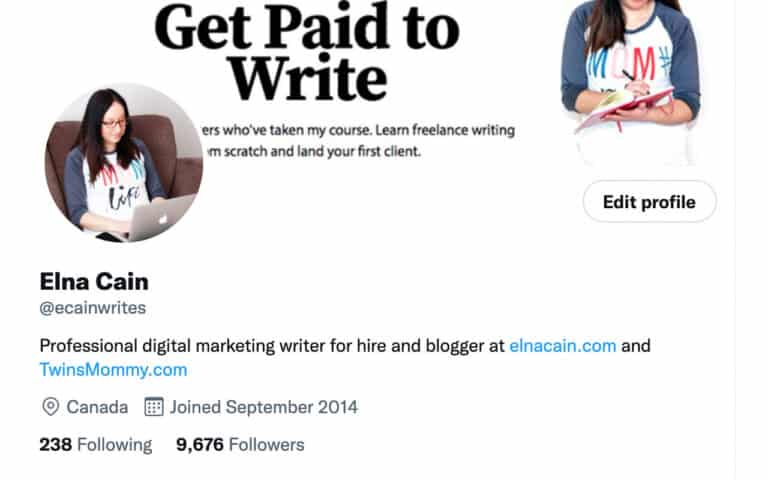Image resolution: width=768 pixels, height=480 pixels.
Task: Click the red notebook in banner photo
Action: coord(625,110)
